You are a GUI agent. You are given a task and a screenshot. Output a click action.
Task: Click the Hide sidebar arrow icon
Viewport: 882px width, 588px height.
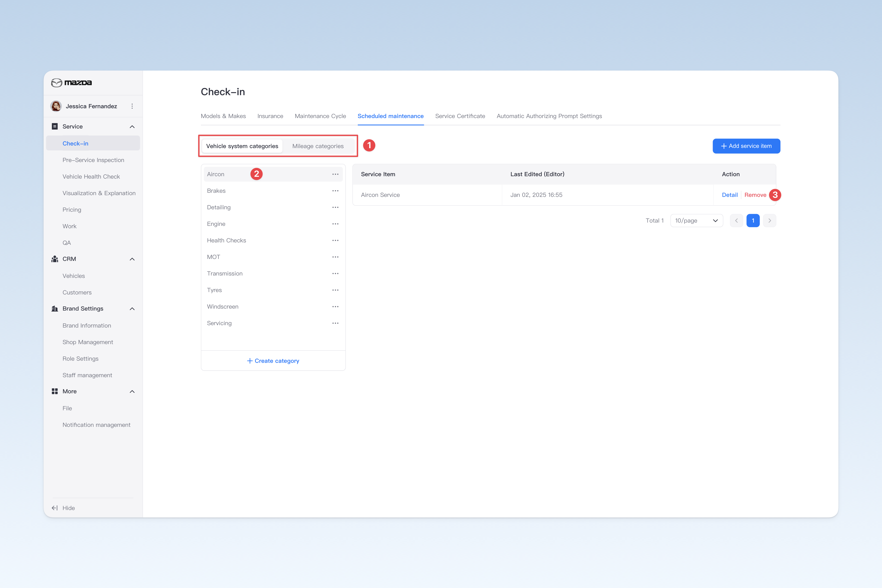[55, 508]
